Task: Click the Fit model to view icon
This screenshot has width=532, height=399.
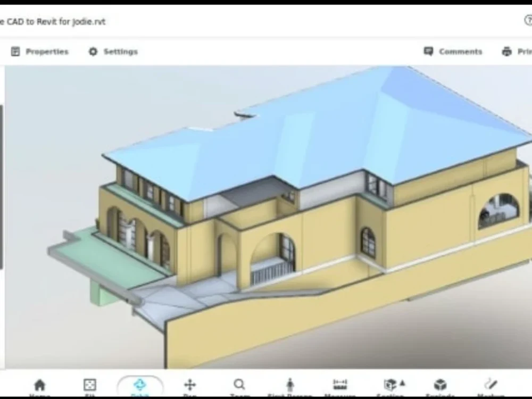Action: (89, 384)
